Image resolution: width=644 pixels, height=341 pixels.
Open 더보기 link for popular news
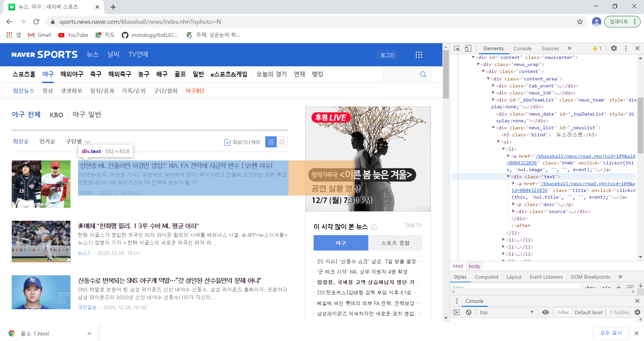click(414, 225)
